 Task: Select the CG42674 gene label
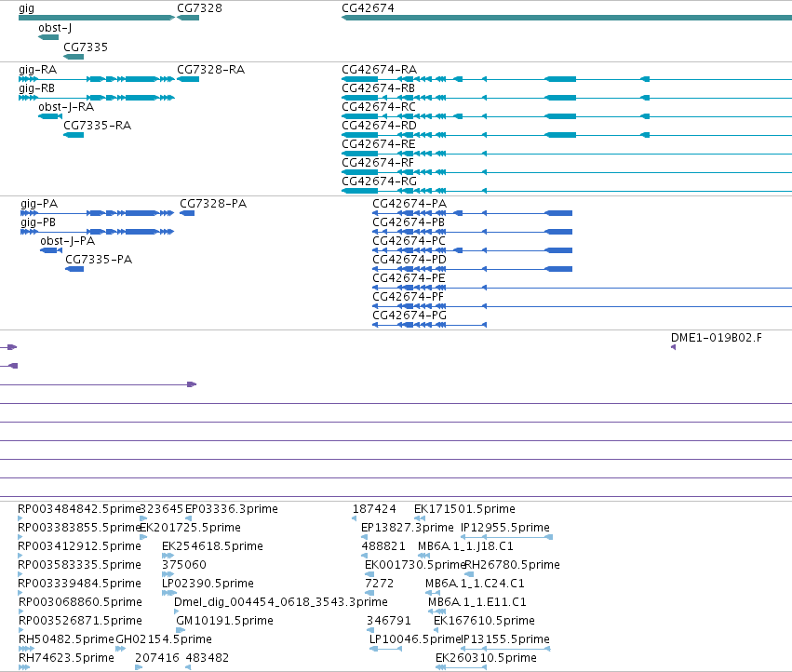coord(368,8)
